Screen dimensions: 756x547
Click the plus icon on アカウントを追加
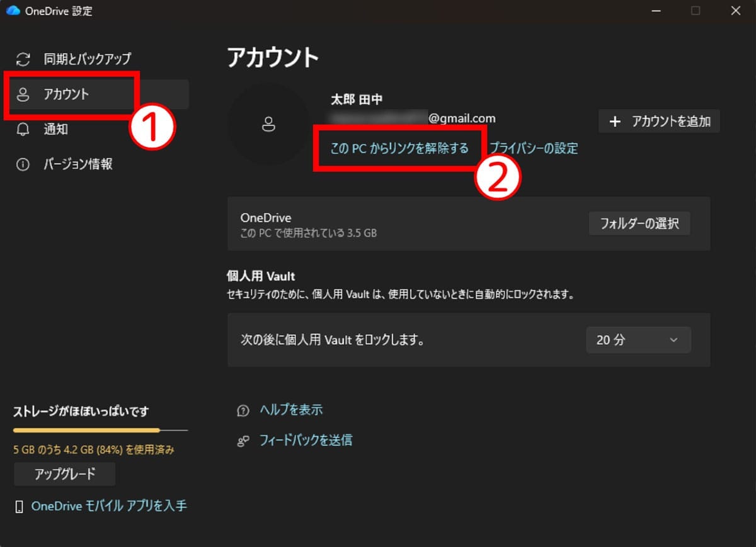(614, 121)
